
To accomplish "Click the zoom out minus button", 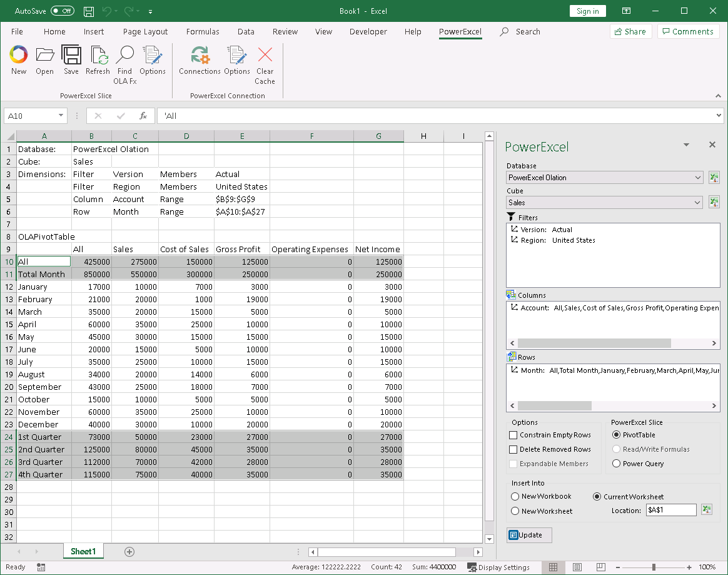I will (618, 567).
